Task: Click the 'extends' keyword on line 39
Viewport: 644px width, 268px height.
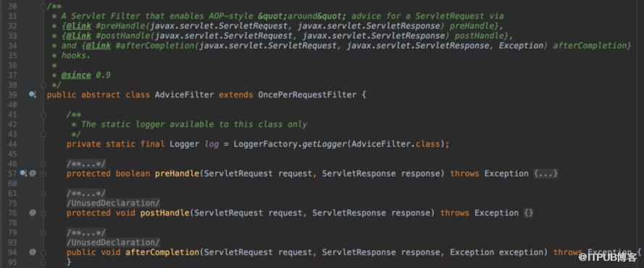Action: pos(235,95)
